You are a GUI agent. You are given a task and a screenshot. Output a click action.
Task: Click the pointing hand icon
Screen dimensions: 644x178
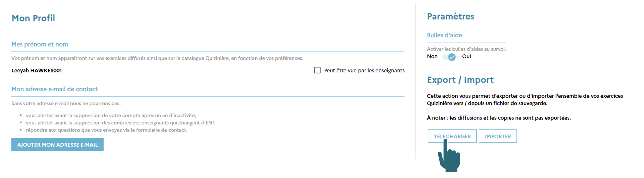tap(449, 157)
